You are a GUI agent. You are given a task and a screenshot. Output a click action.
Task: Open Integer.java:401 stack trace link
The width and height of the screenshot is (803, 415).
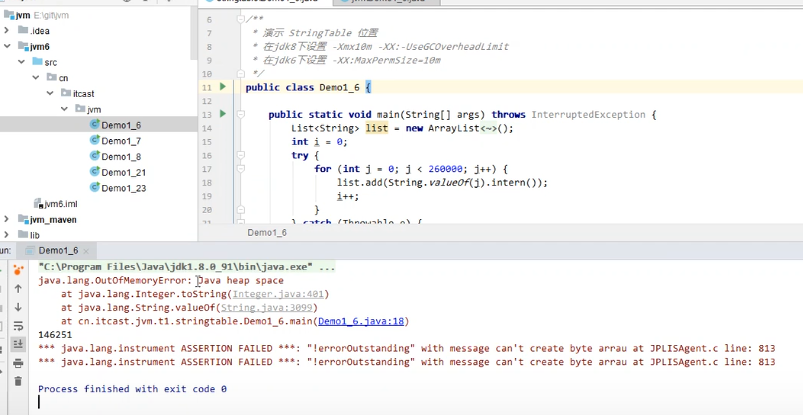pyautogui.click(x=278, y=294)
